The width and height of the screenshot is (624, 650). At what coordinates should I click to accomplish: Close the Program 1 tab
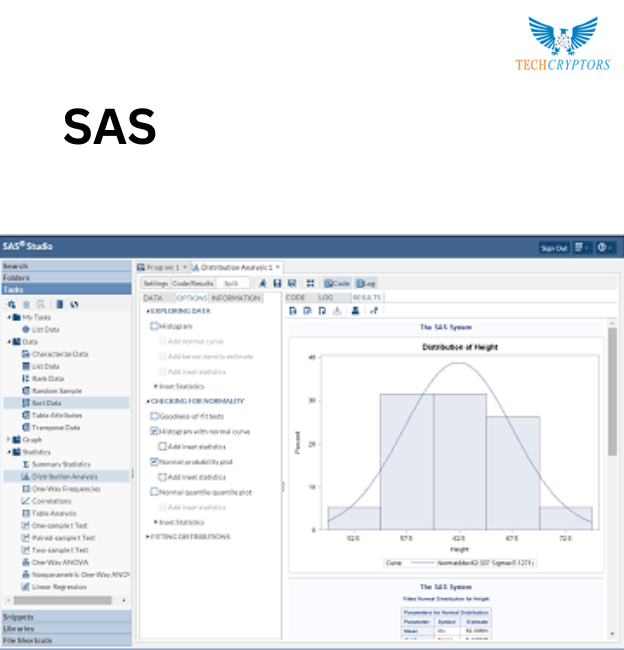point(185,267)
